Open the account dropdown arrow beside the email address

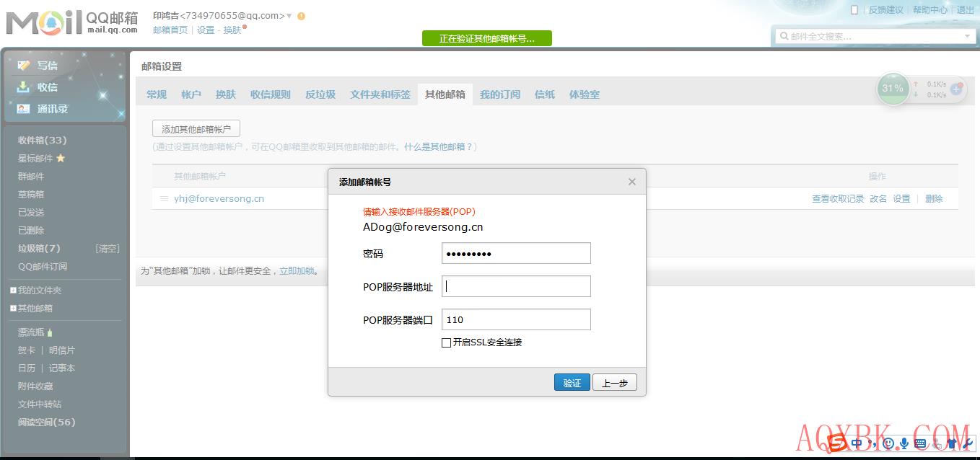(x=289, y=16)
